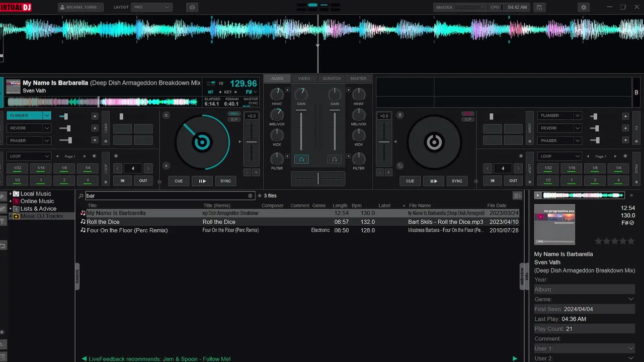Toggle right deck headphone cue button

(334, 159)
